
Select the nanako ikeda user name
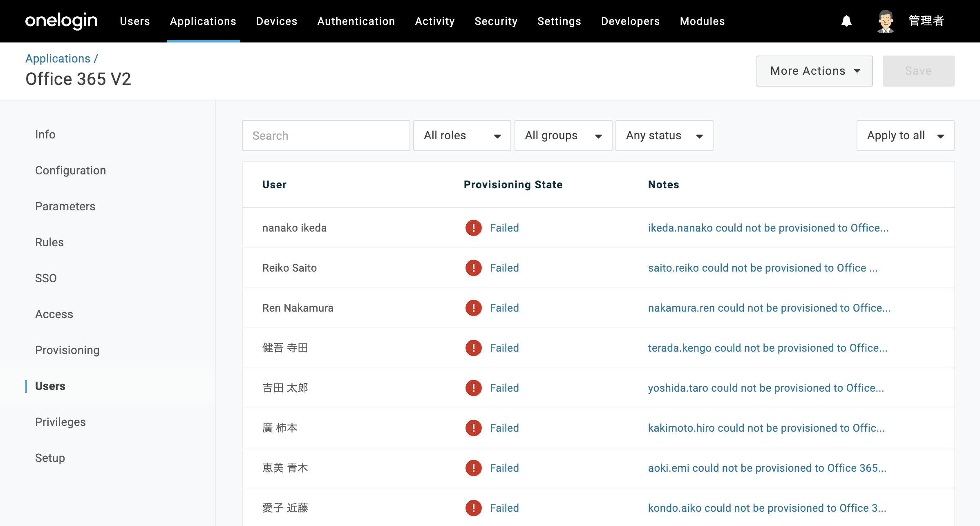click(x=294, y=228)
